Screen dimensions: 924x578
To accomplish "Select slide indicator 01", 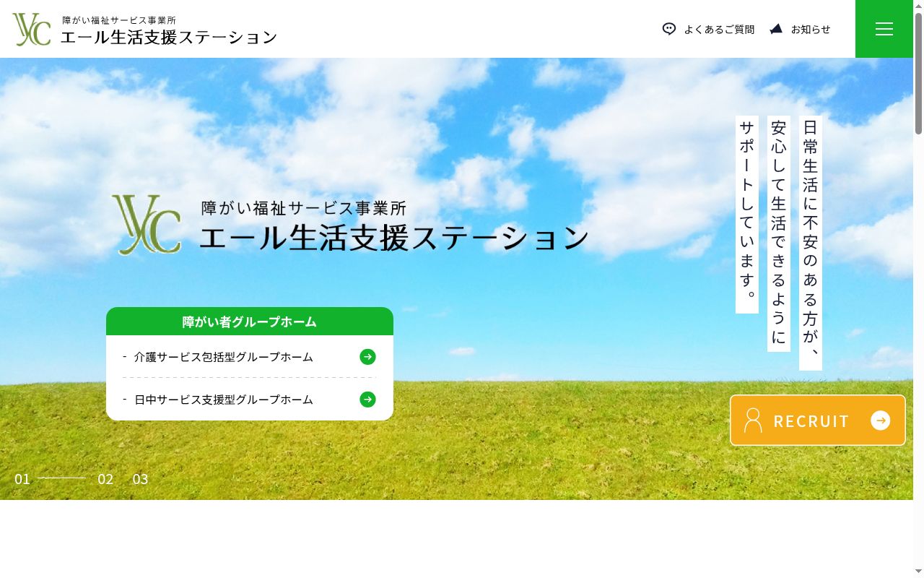I will pyautogui.click(x=22, y=479).
